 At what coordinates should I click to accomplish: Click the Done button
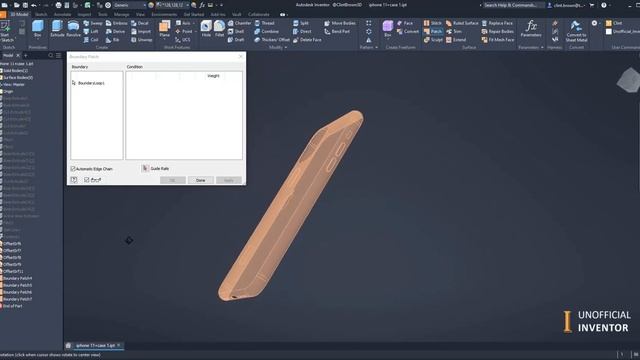[200, 180]
